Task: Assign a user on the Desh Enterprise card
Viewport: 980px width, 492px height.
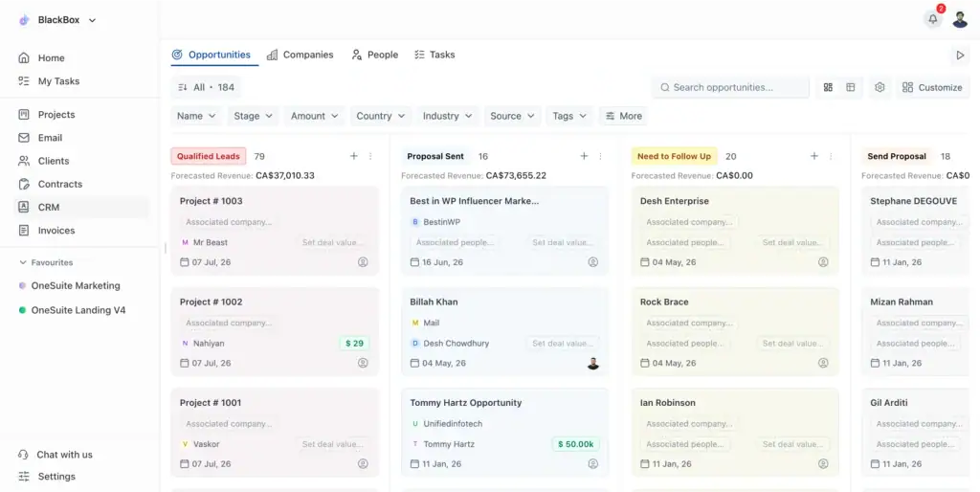Action: [x=823, y=262]
